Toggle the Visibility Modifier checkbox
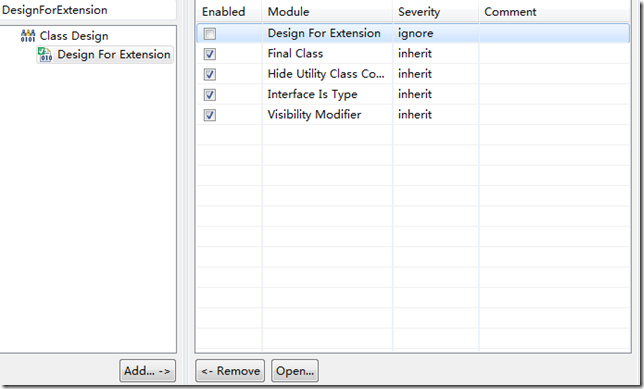 pos(210,115)
